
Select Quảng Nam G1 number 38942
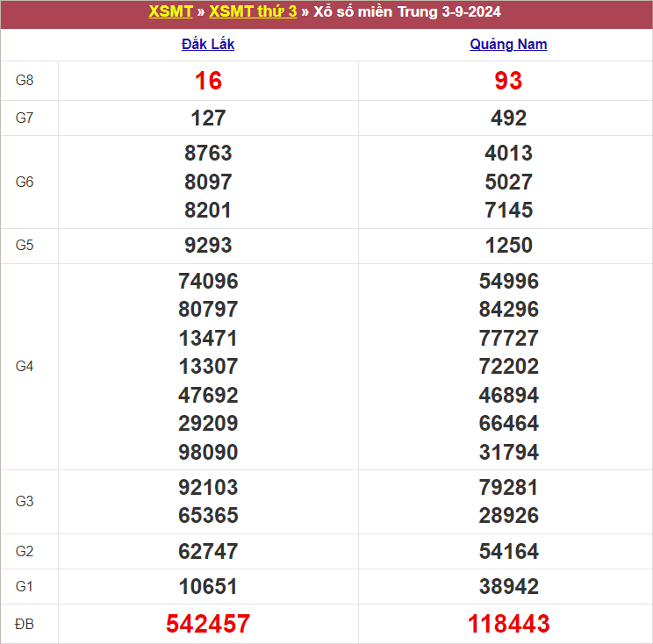click(508, 587)
